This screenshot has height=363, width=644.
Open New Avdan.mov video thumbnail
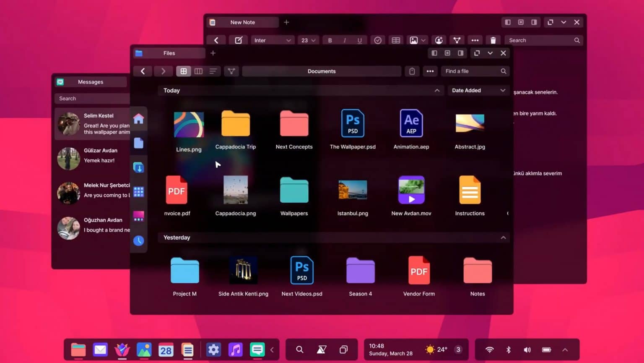(x=411, y=190)
